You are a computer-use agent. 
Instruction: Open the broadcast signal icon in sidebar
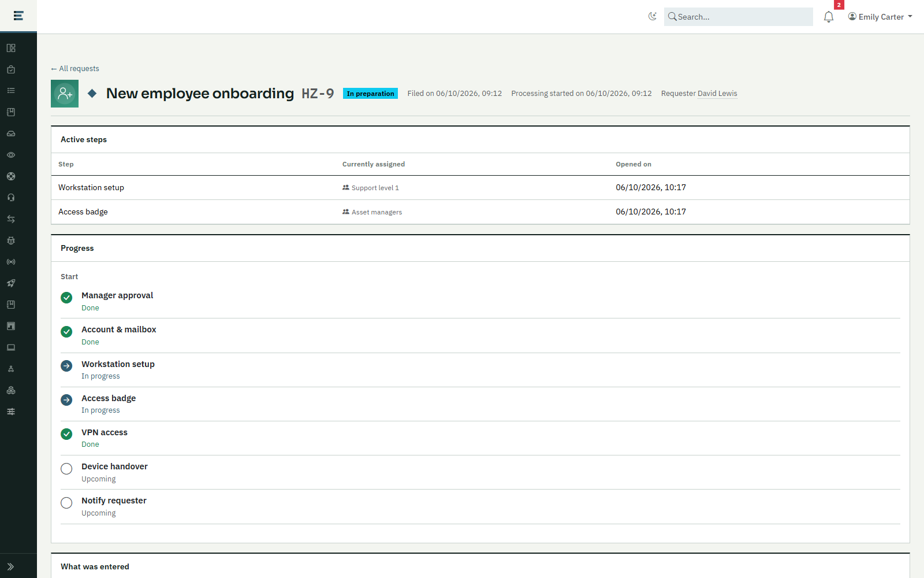click(x=11, y=262)
